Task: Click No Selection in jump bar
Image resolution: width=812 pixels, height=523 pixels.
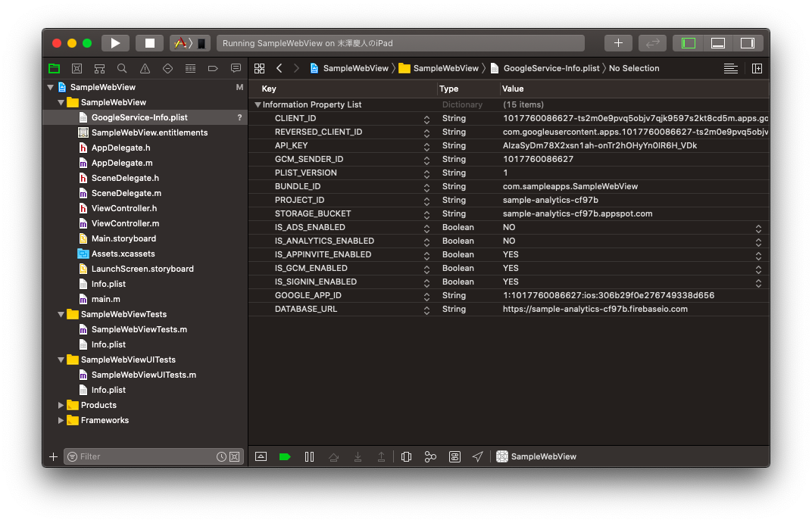Action: [x=634, y=68]
